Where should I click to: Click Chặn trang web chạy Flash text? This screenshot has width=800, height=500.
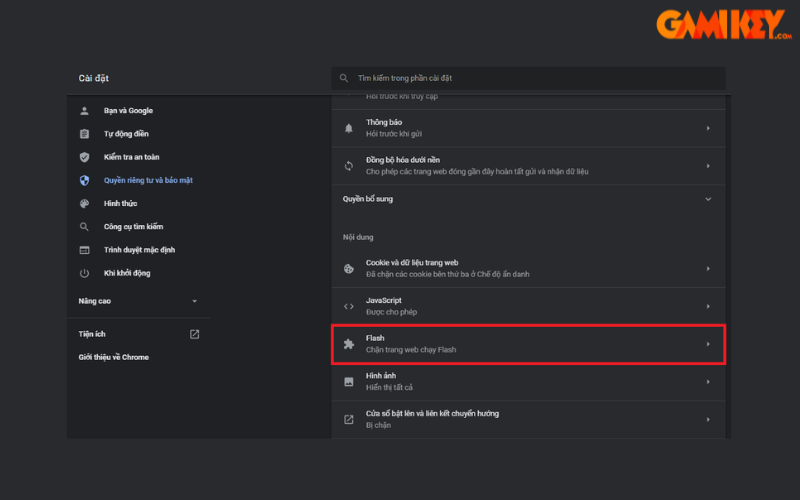[x=411, y=350]
